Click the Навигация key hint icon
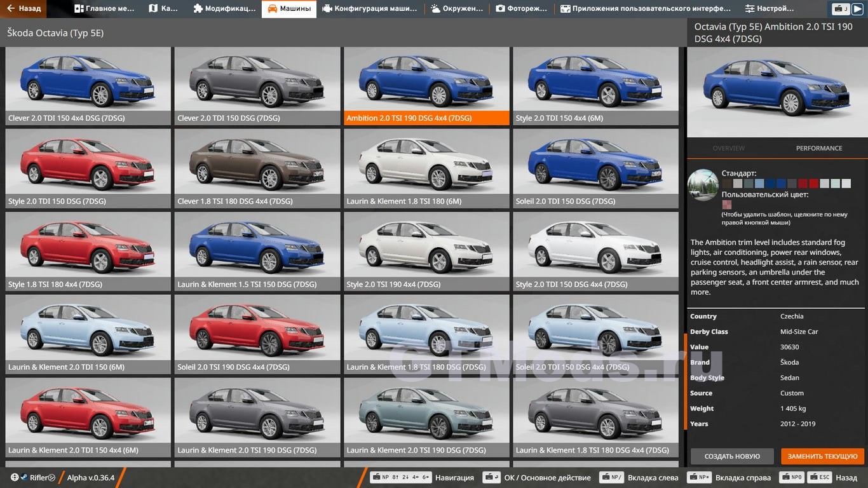 (401, 478)
